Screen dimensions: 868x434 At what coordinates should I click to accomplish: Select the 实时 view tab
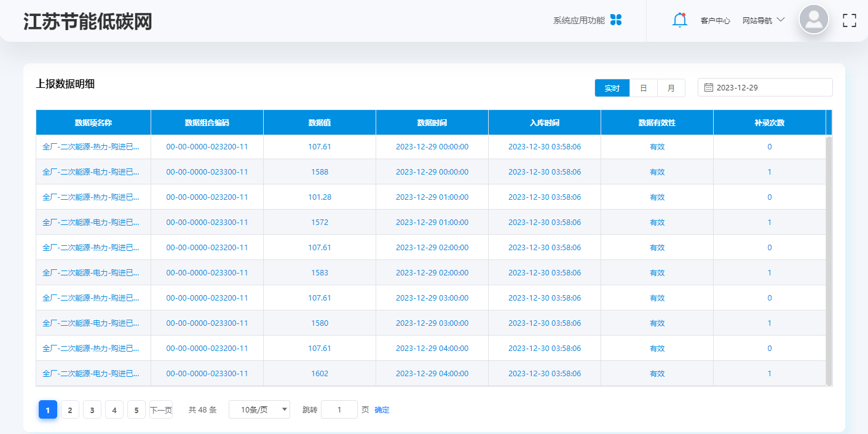click(612, 87)
